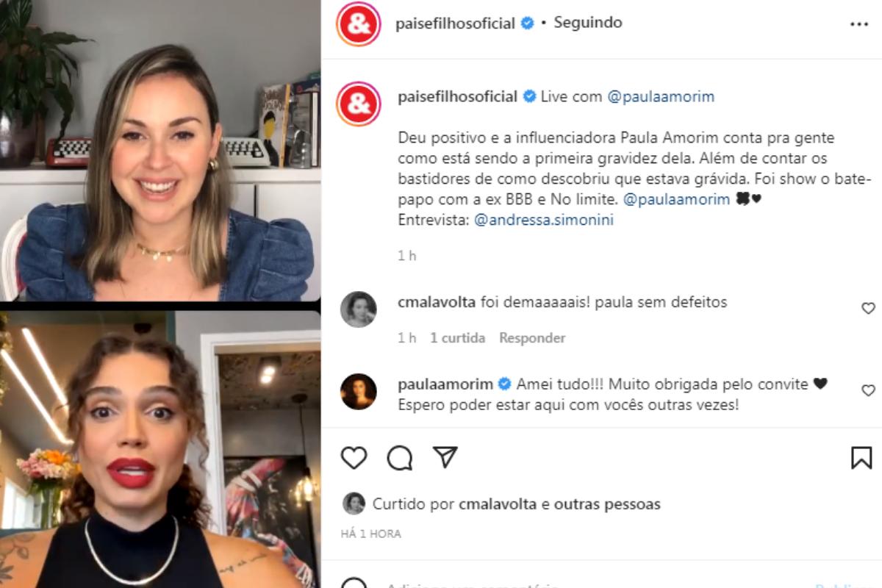
Task: Open paisefilhosoficial header profile picture
Action: click(358, 24)
